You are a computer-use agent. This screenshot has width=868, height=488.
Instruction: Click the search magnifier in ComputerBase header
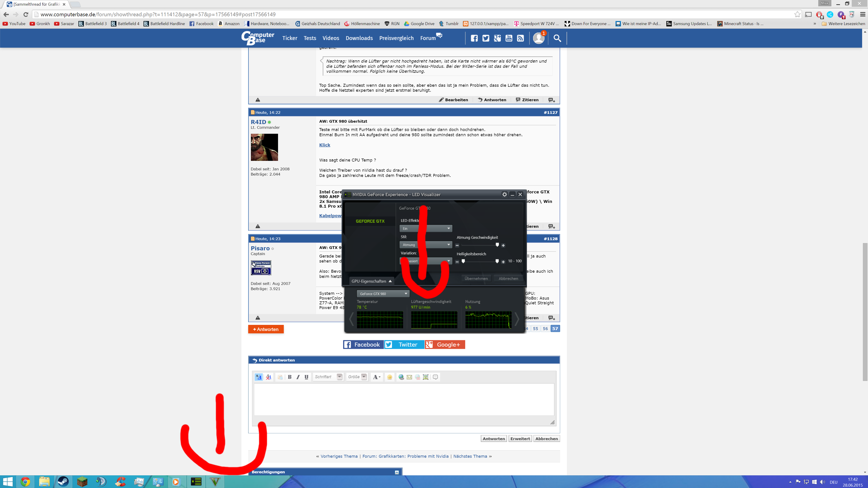point(557,38)
